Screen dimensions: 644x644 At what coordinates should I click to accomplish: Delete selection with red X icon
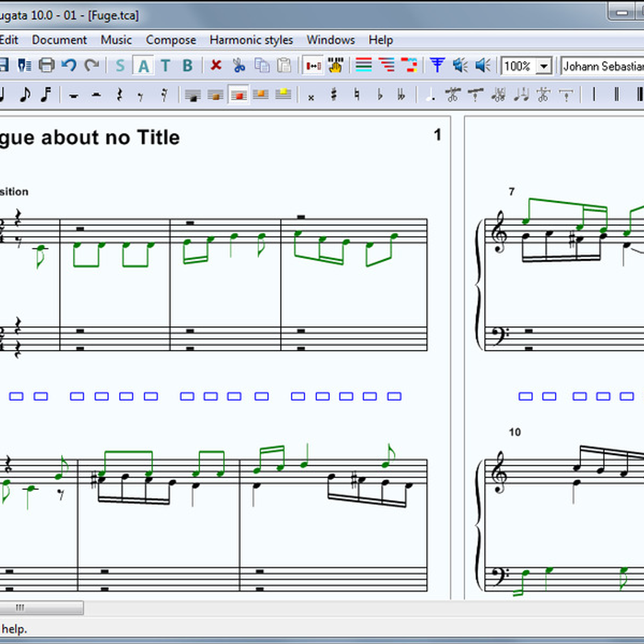pos(216,65)
